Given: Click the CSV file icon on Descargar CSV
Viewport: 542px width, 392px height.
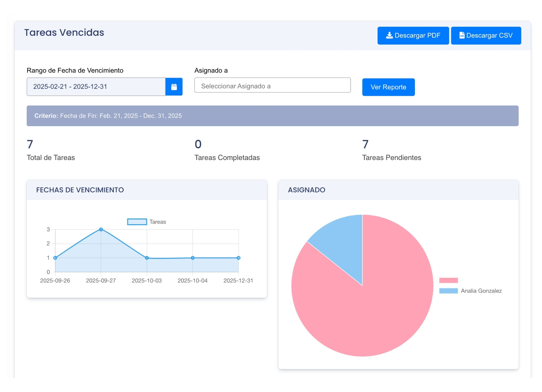Looking at the screenshot, I should pyautogui.click(x=462, y=35).
